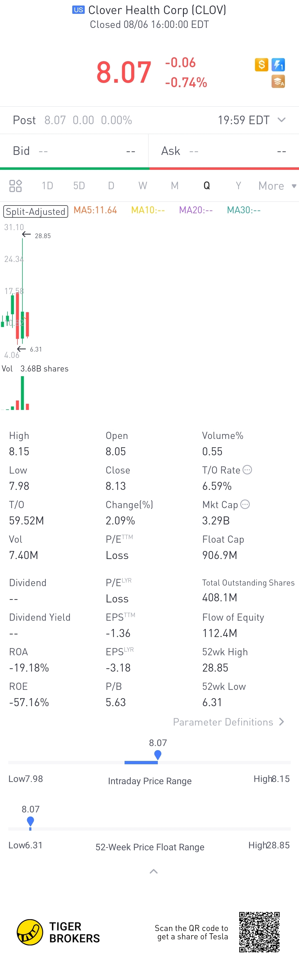Switch chart to 5D period
299x980 pixels.
coord(79,186)
